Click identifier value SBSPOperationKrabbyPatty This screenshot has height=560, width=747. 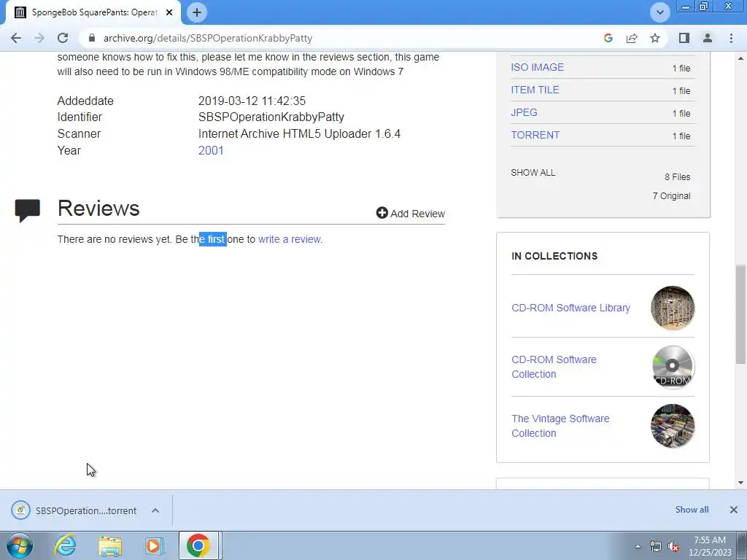[271, 117]
